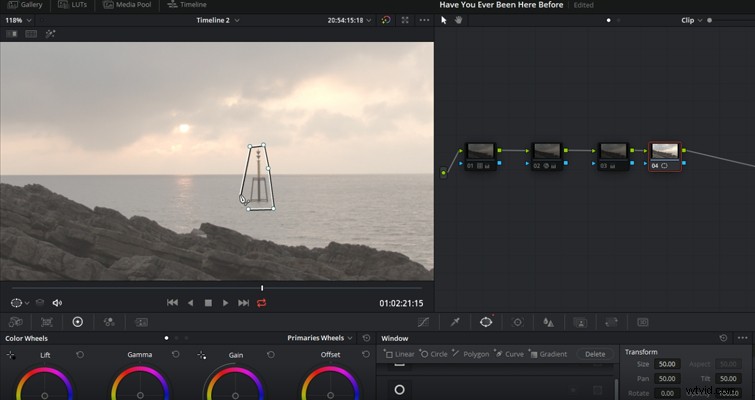Stop playback
Image resolution: width=755 pixels, height=400 pixels.
pos(208,303)
